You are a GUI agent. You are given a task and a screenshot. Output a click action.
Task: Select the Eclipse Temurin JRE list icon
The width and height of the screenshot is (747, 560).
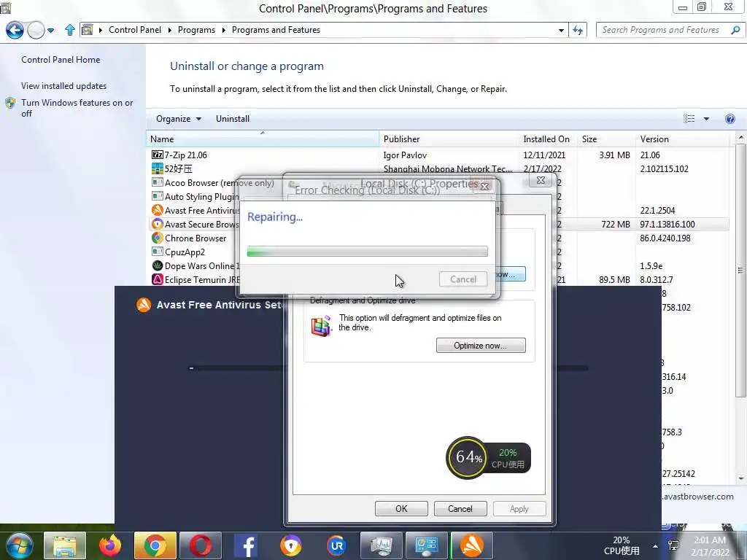coord(158,279)
